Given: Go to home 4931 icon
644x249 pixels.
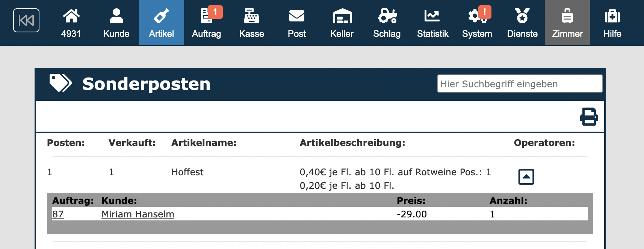Looking at the screenshot, I should [71, 23].
